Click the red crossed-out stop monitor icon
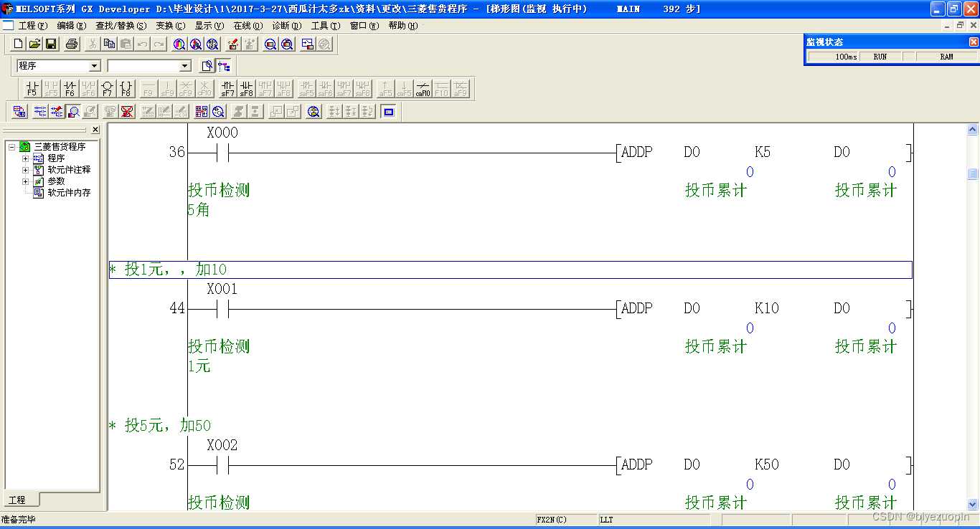The height and width of the screenshot is (529, 980). coord(128,111)
